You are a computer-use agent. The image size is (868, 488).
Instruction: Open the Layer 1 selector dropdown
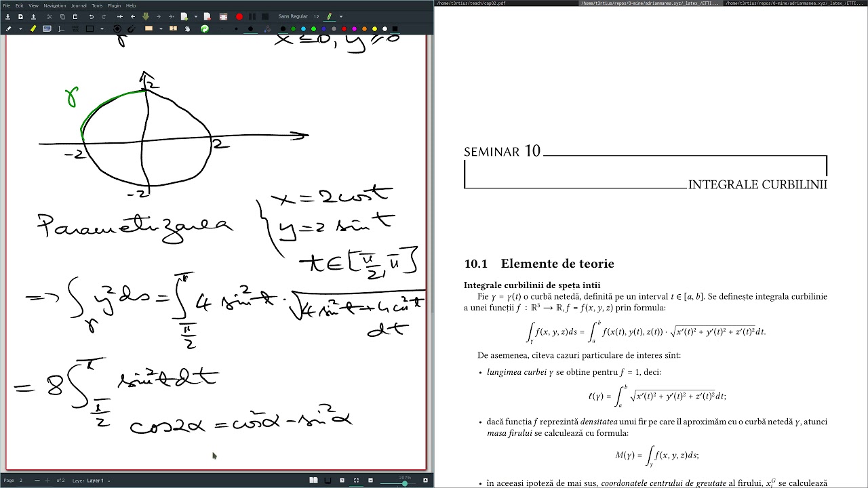coord(96,481)
